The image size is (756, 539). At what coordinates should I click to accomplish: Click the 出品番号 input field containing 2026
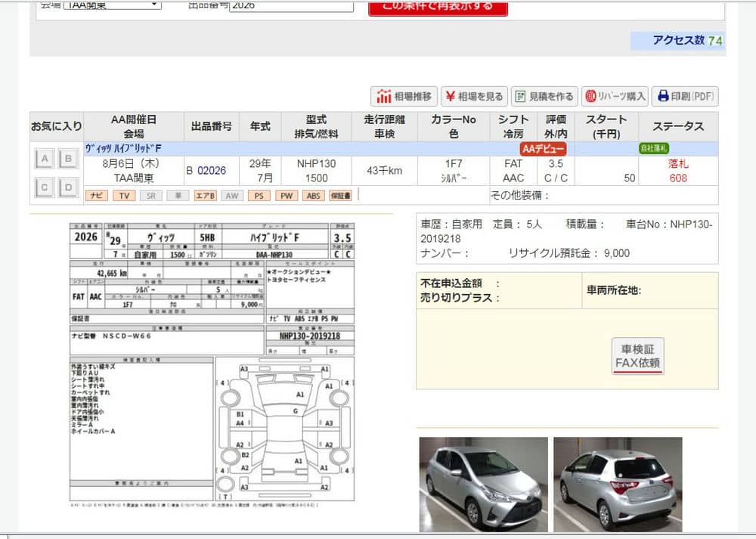point(291,5)
